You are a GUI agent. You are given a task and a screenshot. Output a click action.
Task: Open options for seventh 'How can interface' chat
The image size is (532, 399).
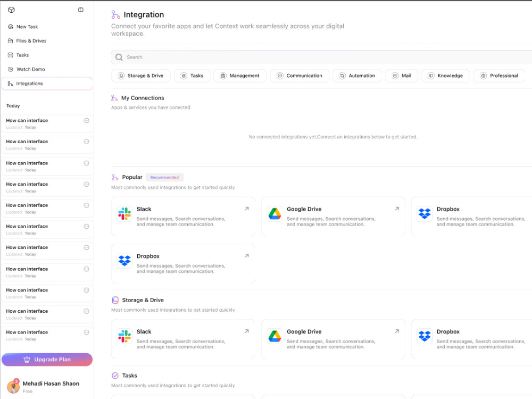(x=87, y=247)
